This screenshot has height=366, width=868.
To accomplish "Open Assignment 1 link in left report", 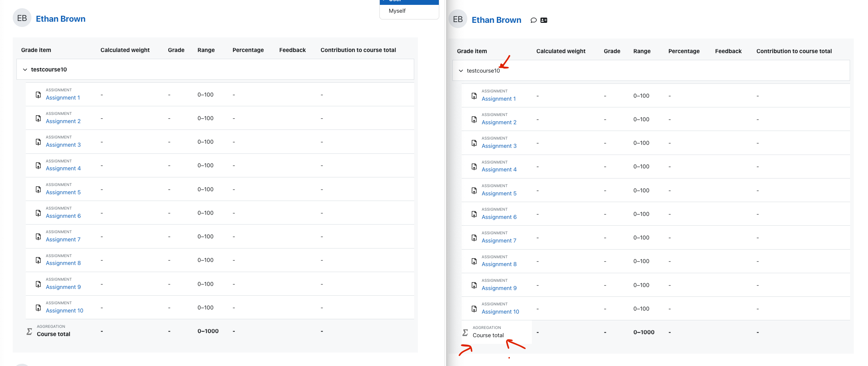I will [x=63, y=98].
